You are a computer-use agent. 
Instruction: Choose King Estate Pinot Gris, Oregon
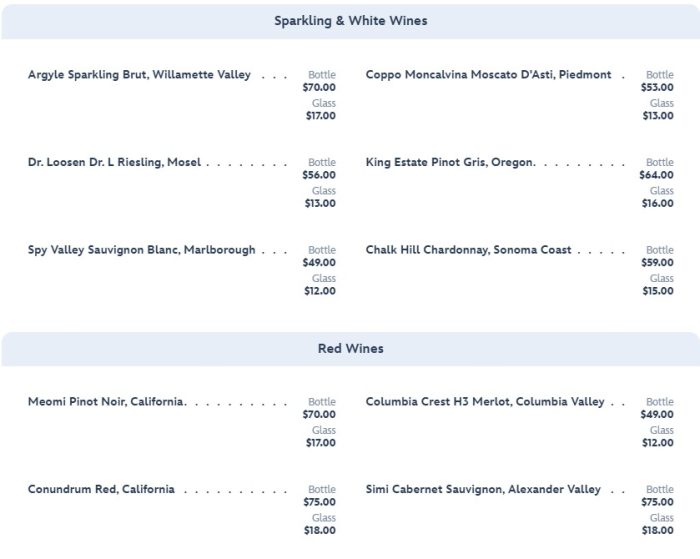(x=450, y=163)
